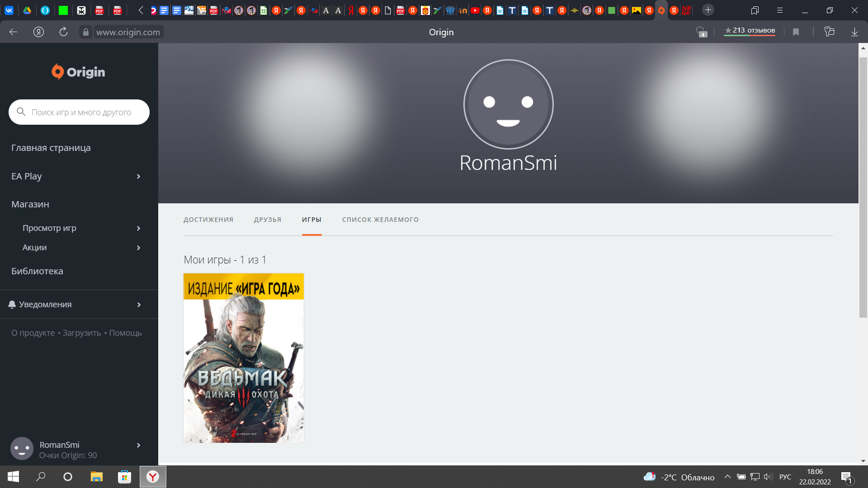This screenshot has height=488, width=868.
Task: Open The Witcher 3 game cover thumbnail
Action: coord(243,357)
